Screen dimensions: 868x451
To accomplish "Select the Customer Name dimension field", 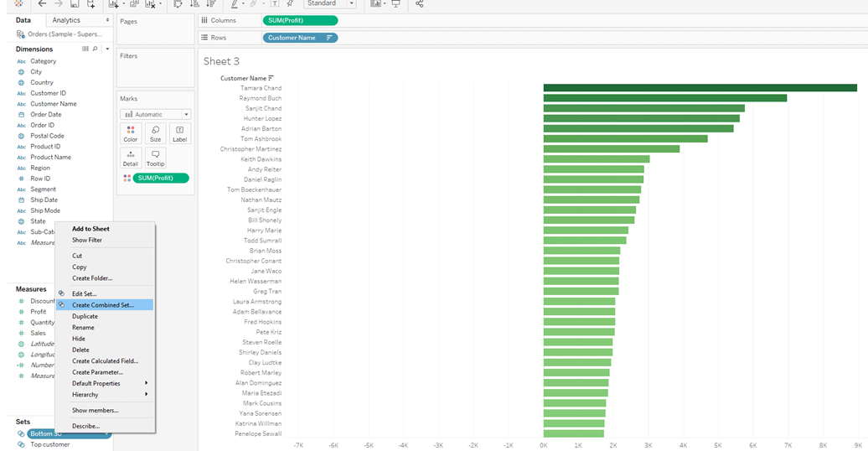I will (53, 104).
